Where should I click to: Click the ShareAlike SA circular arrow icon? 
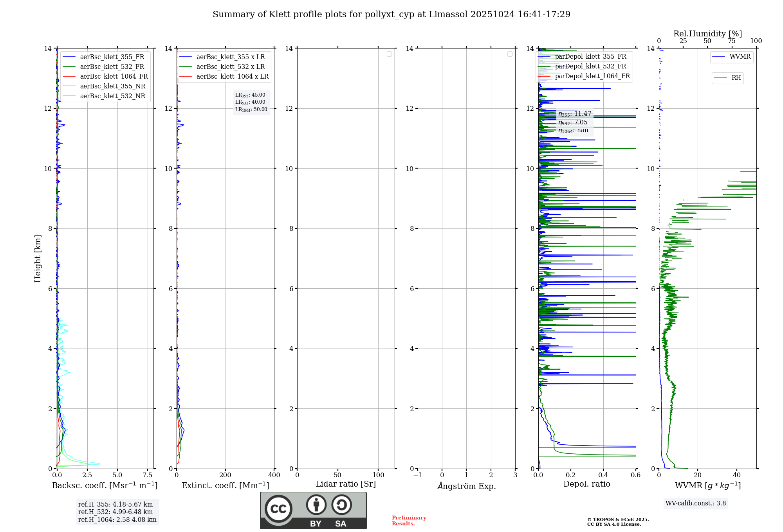[341, 505]
